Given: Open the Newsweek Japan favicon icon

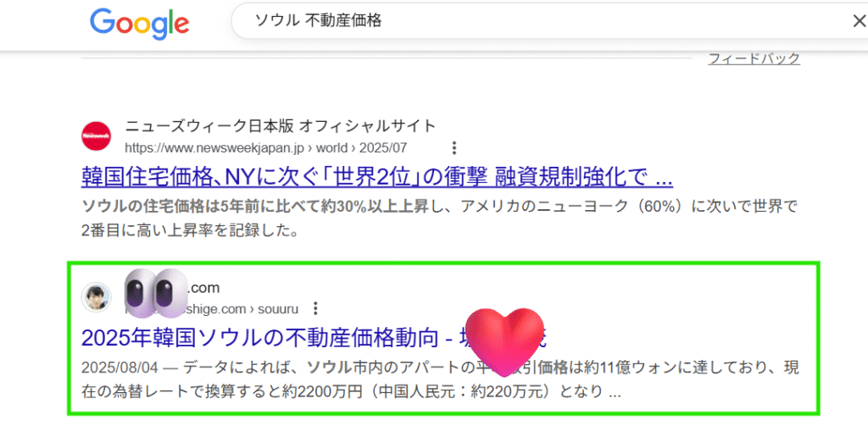Looking at the screenshot, I should [x=97, y=136].
